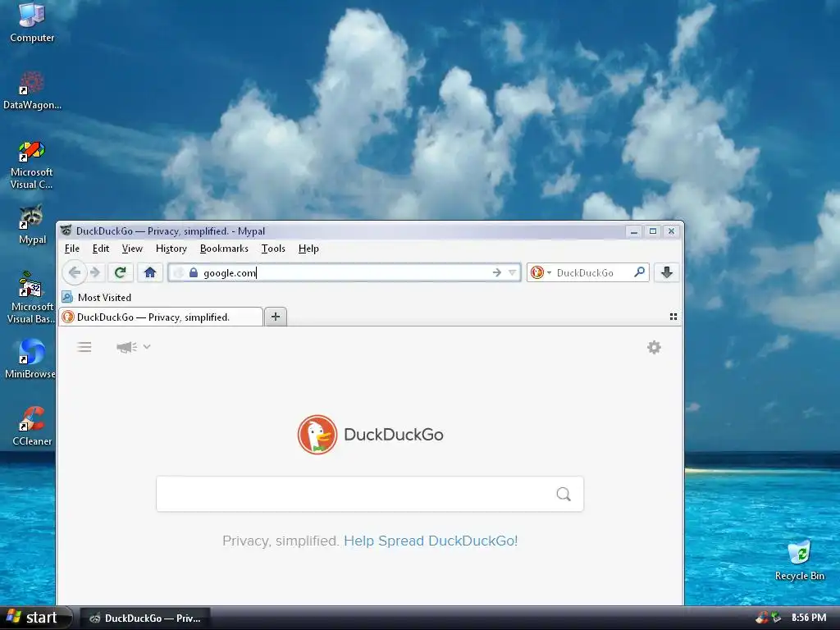This screenshot has width=840, height=630.
Task: Launch the CCleaner desktop shortcut
Action: (x=32, y=426)
